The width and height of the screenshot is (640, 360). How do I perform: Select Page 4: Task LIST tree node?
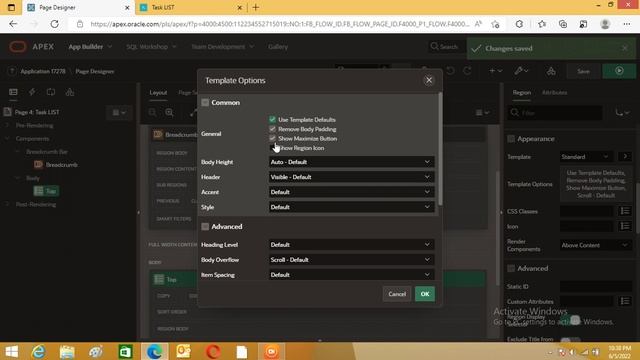coord(37,112)
